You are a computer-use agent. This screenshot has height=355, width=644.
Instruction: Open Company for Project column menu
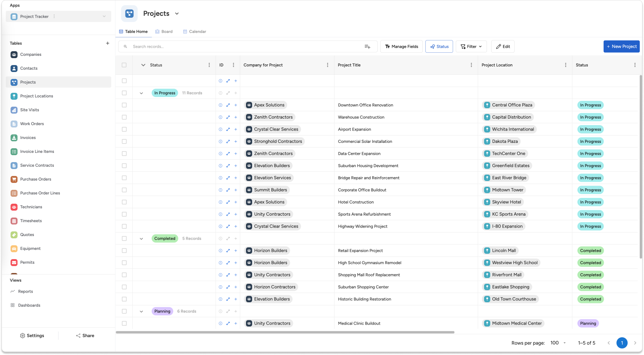click(x=328, y=65)
